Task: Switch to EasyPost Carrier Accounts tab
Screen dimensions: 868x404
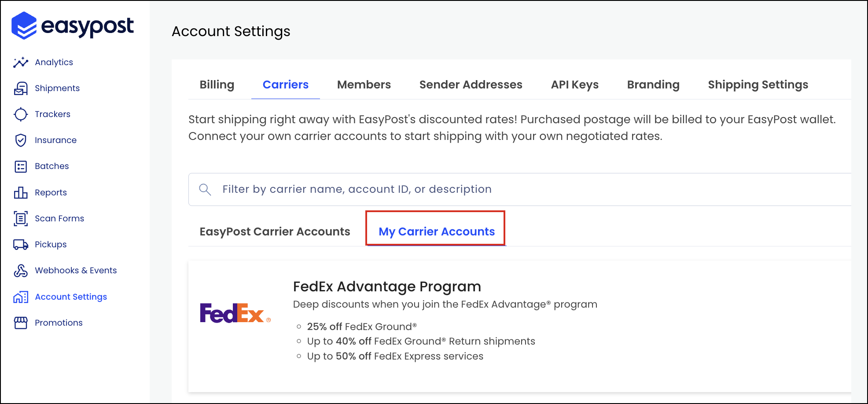Action: (x=275, y=231)
